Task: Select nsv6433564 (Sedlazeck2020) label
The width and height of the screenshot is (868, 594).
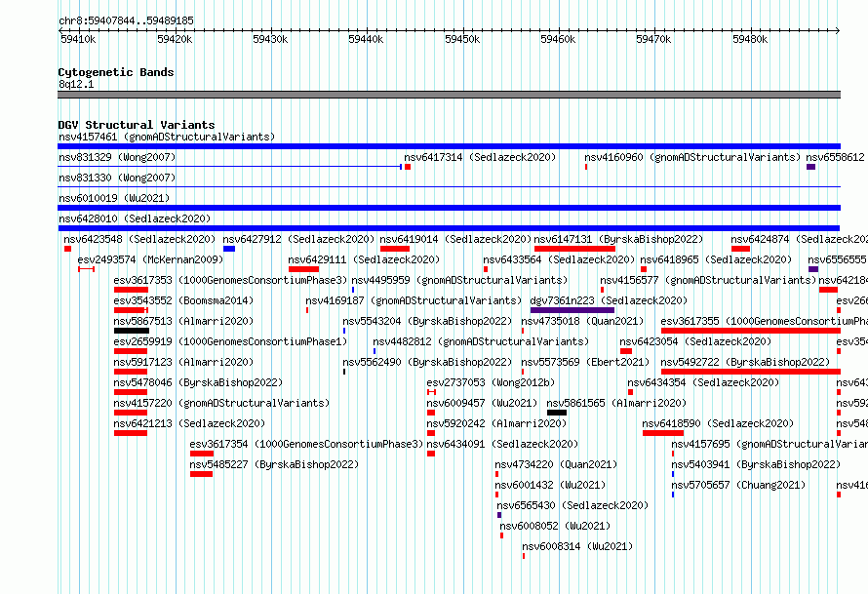Action: [559, 259]
